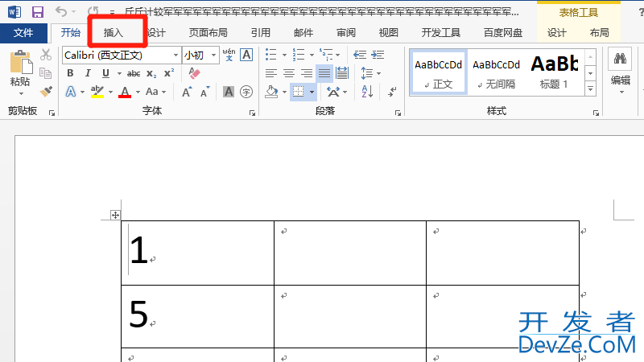Click the paragraph shading paint bucket
The height and width of the screenshot is (362, 644).
271,92
